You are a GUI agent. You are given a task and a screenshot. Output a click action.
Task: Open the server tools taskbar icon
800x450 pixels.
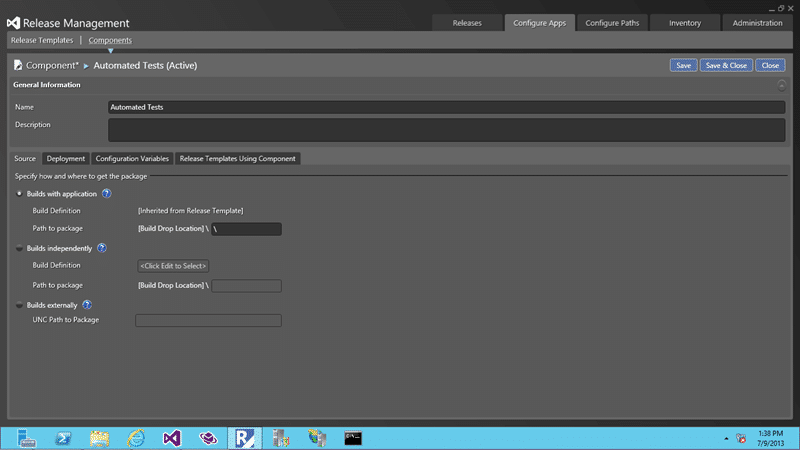[x=281, y=438]
